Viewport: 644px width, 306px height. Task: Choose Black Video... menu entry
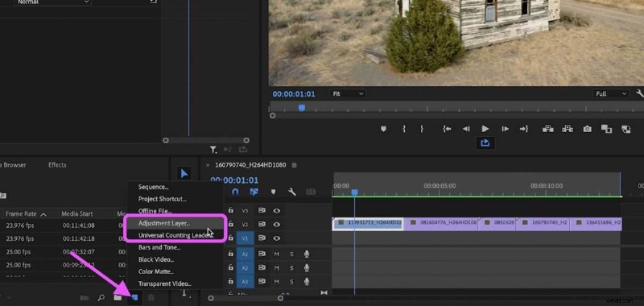[x=156, y=259]
